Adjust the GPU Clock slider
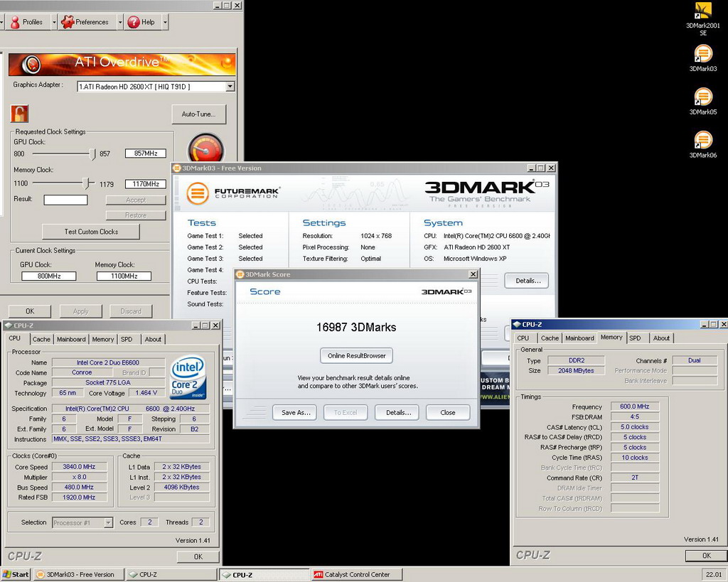The image size is (728, 582). [92, 153]
